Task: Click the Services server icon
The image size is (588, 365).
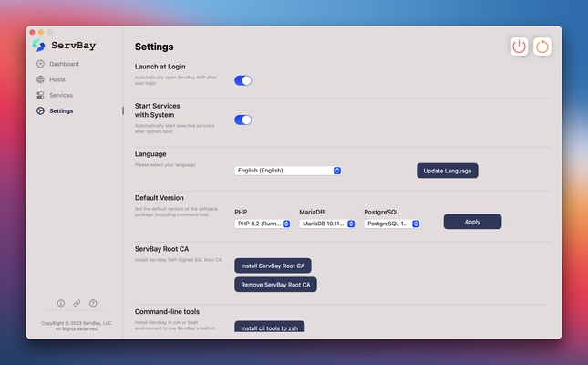Action: 40,96
